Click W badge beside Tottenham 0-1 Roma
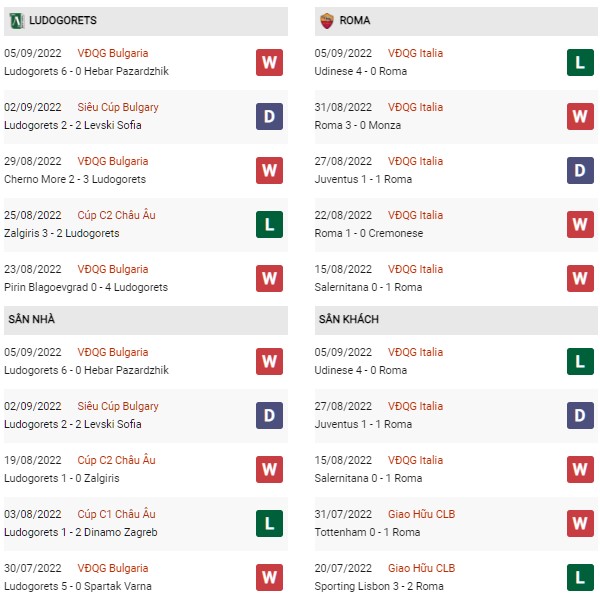The height and width of the screenshot is (602, 600). coord(580,523)
